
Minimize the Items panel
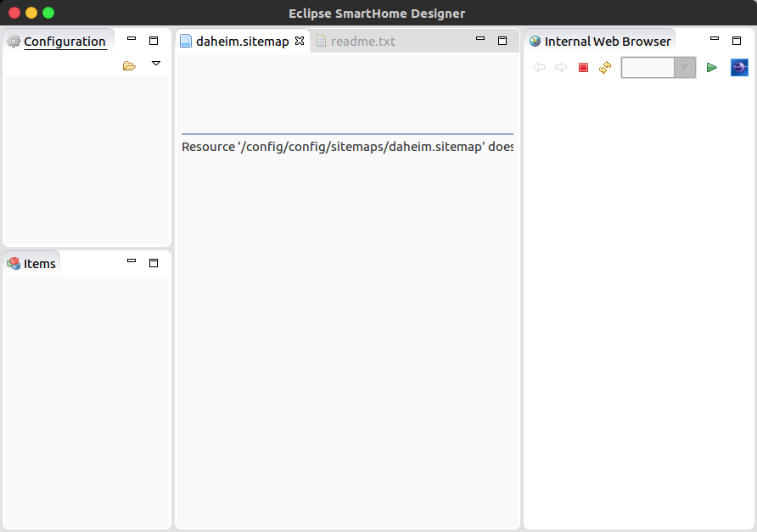coord(132,260)
